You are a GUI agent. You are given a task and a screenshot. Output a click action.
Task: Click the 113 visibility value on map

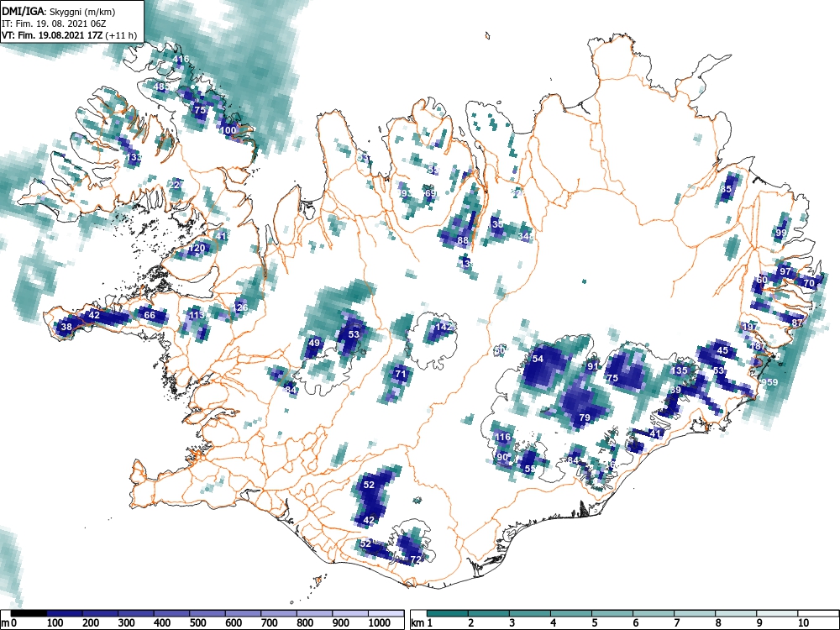(x=197, y=315)
